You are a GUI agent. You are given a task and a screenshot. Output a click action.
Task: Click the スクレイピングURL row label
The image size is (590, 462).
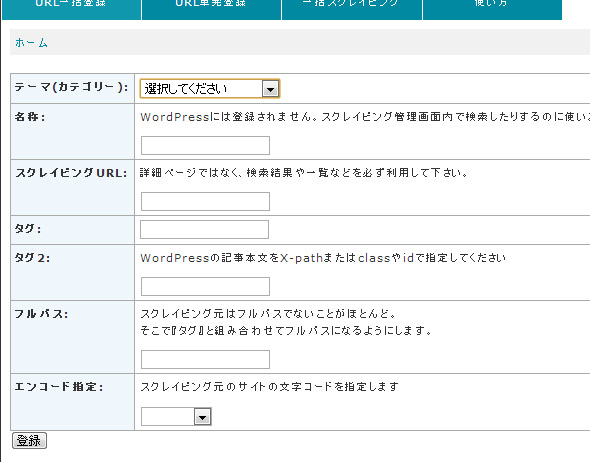[x=71, y=173]
